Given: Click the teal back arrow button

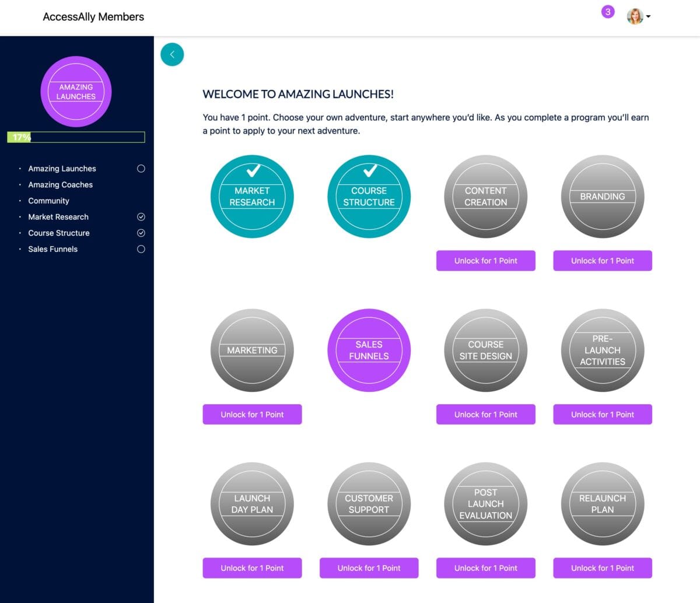Looking at the screenshot, I should click(172, 54).
